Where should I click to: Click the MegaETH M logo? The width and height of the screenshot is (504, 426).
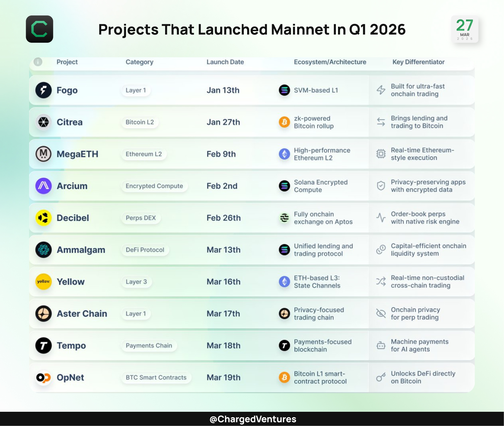[x=43, y=154]
